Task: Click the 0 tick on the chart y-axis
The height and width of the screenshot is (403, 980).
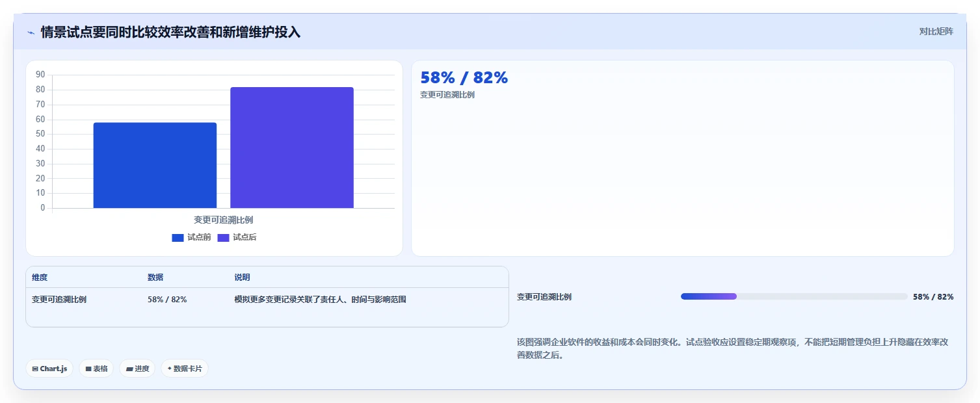Action: tap(43, 208)
